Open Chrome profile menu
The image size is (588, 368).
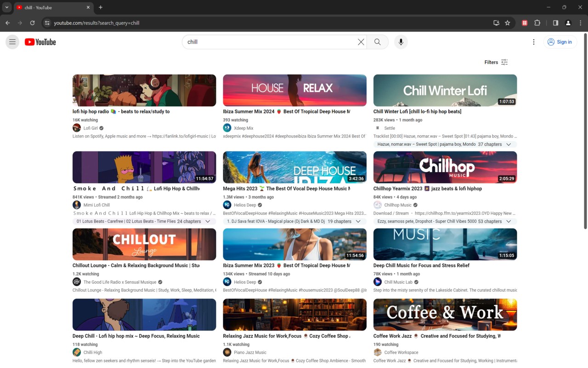tap(568, 23)
